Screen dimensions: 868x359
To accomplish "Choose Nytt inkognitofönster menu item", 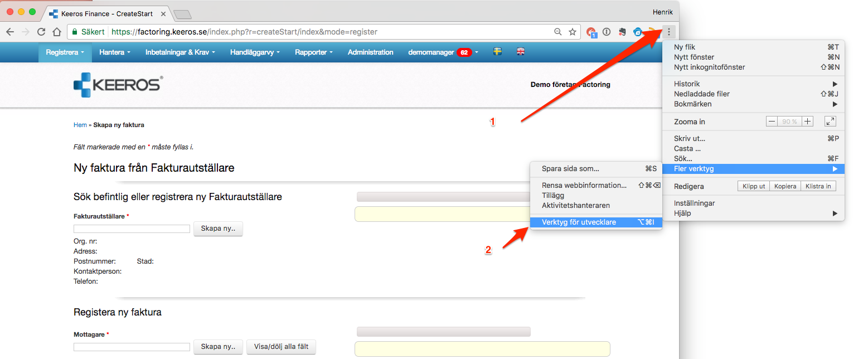I will (753, 67).
